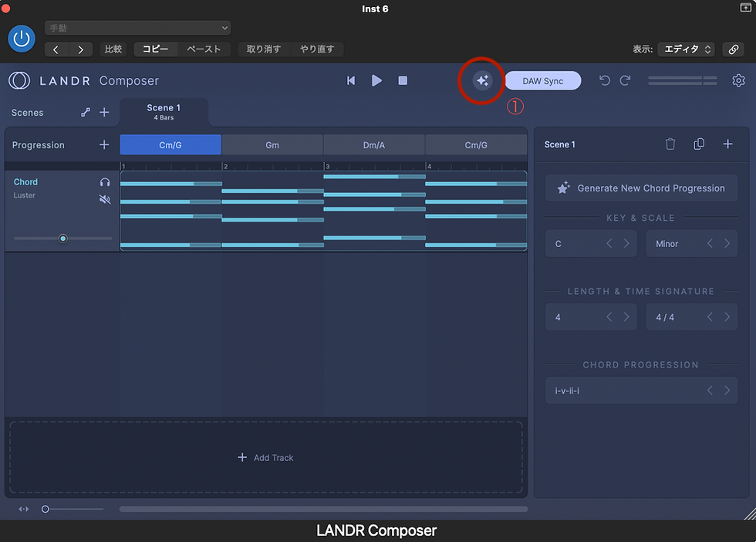Click the やり直す redo button
The image size is (756, 542).
click(317, 49)
